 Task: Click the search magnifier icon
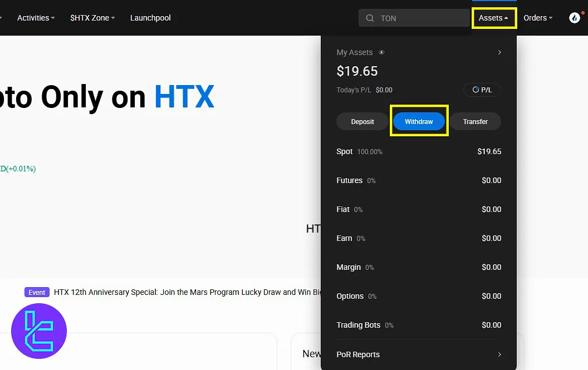[370, 18]
